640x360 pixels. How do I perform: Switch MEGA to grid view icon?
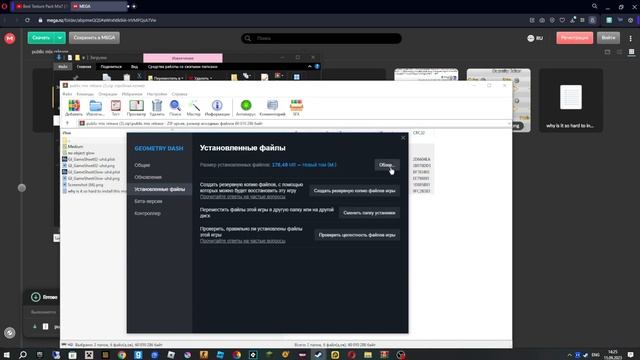(x=631, y=52)
